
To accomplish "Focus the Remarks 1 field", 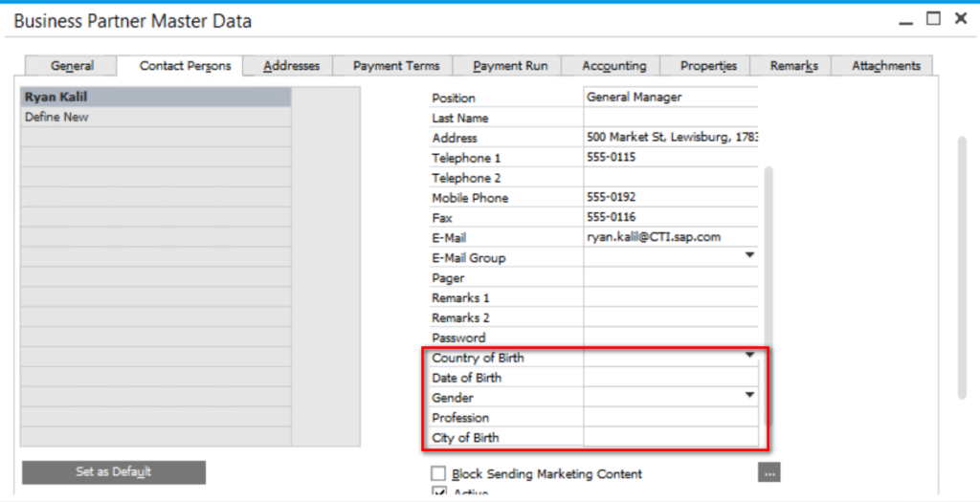I will click(x=671, y=296).
